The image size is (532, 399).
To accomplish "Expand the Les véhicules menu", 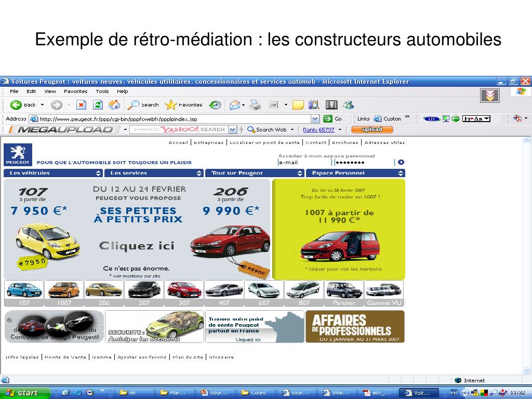I will pos(53,173).
